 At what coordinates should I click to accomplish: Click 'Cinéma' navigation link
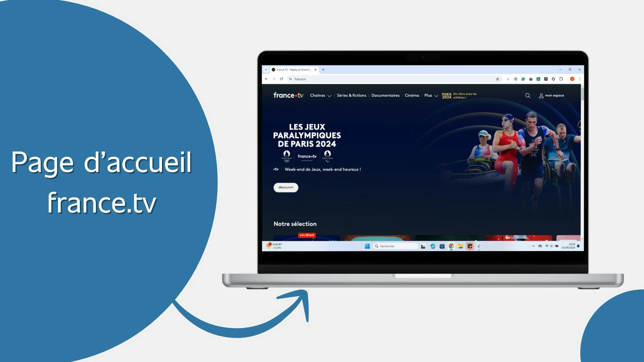[411, 95]
